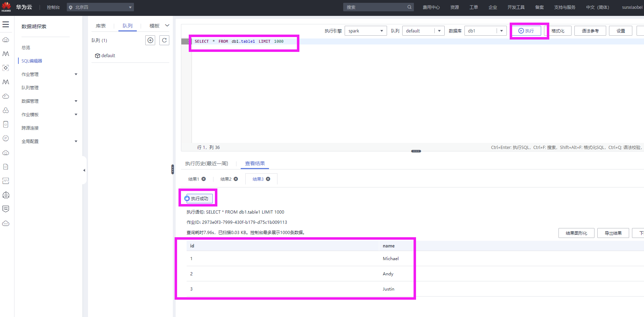Switch to the 结果1 tab

(194, 179)
